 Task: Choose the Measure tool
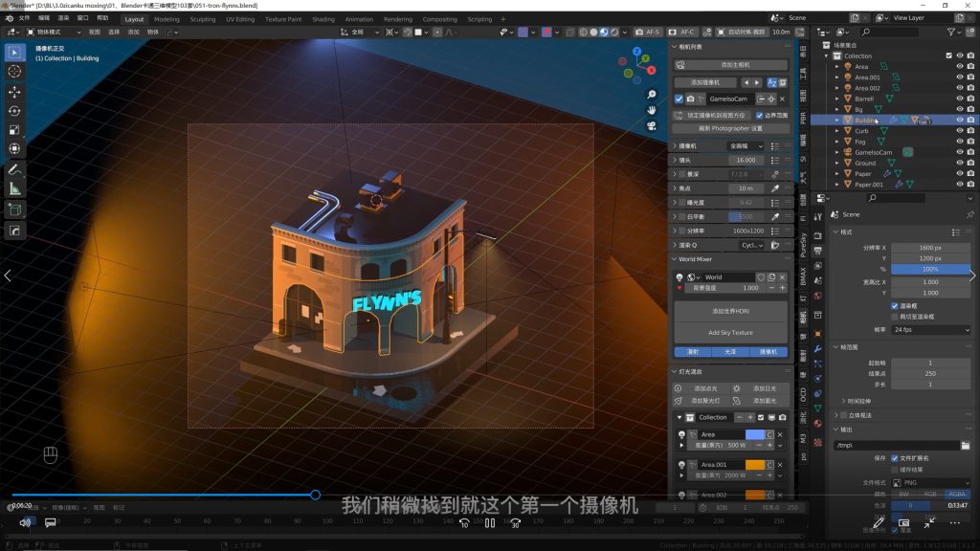pos(14,188)
